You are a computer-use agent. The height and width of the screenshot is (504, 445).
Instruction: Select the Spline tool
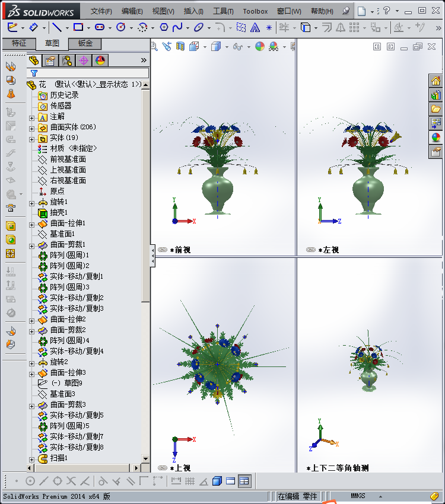pyautogui.click(x=177, y=28)
